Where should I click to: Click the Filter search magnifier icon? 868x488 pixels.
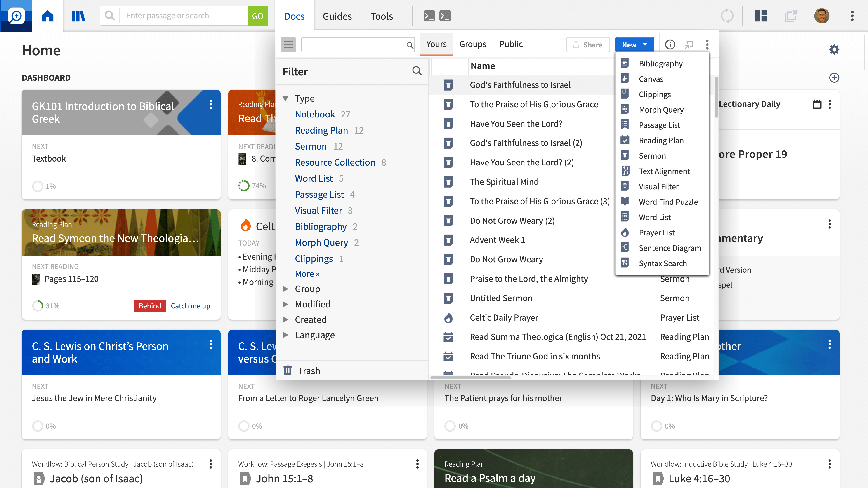tap(417, 71)
